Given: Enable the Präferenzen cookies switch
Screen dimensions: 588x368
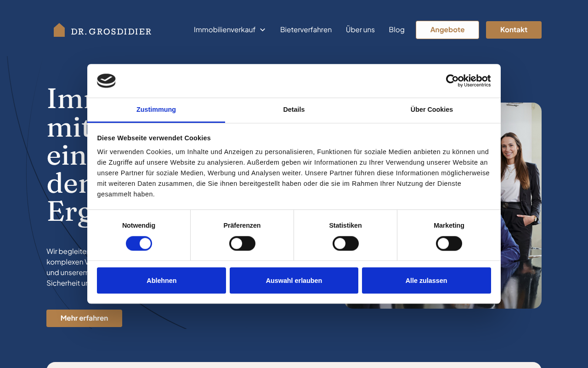Looking at the screenshot, I should tap(242, 243).
